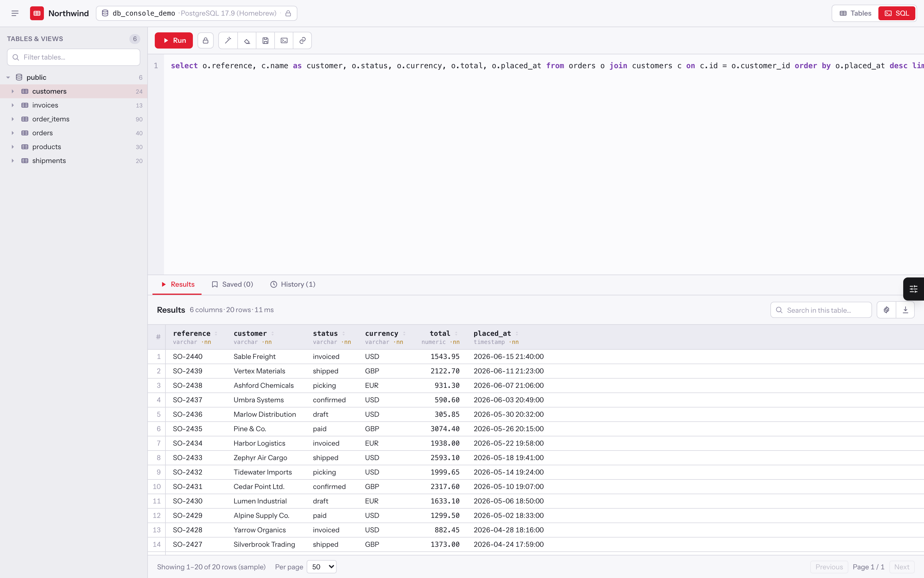This screenshot has width=924, height=578.
Task: Expand the customers table node
Action: [13, 91]
